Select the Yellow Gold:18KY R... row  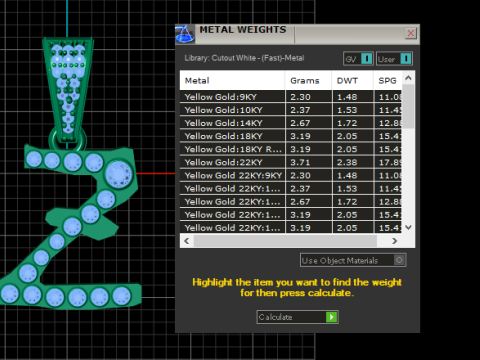291,149
